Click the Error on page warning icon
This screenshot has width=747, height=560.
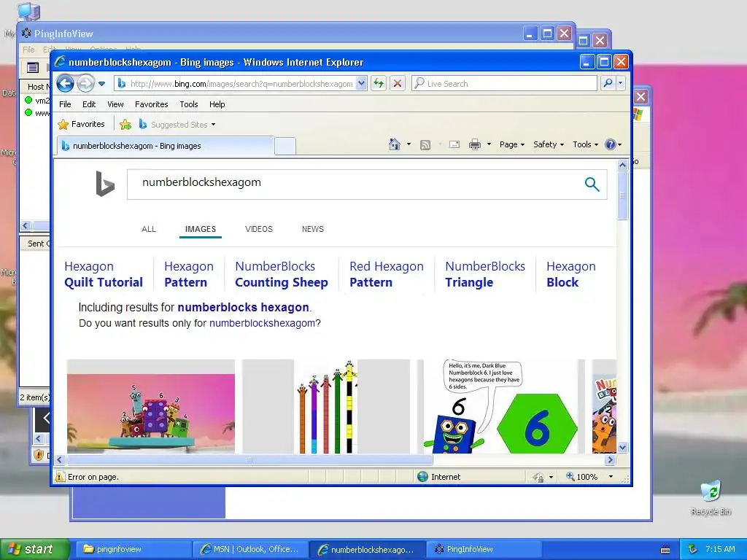(x=60, y=477)
